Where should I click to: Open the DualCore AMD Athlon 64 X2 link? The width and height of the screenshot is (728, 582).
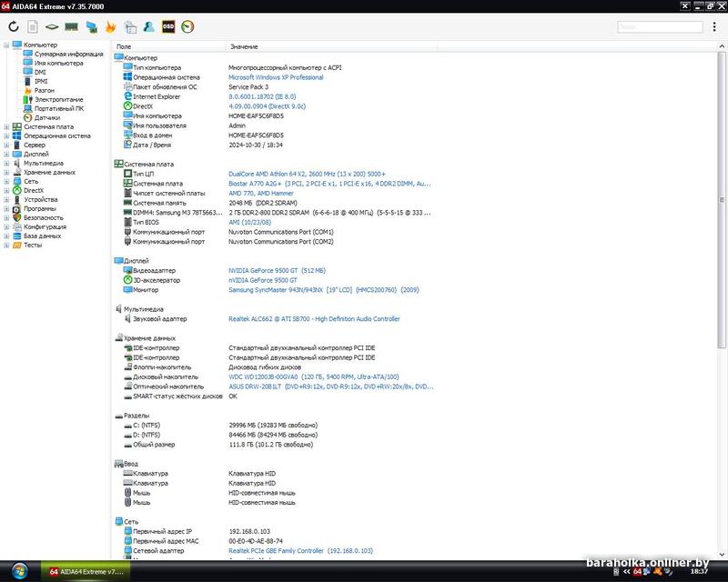click(x=307, y=174)
